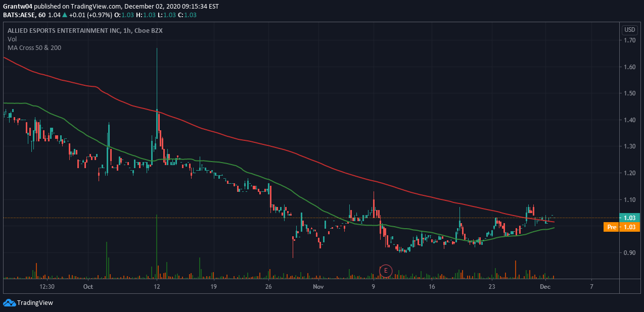Click the 'Oct' date label on the time axis
Image resolution: width=644 pixels, height=312 pixels.
[88, 287]
